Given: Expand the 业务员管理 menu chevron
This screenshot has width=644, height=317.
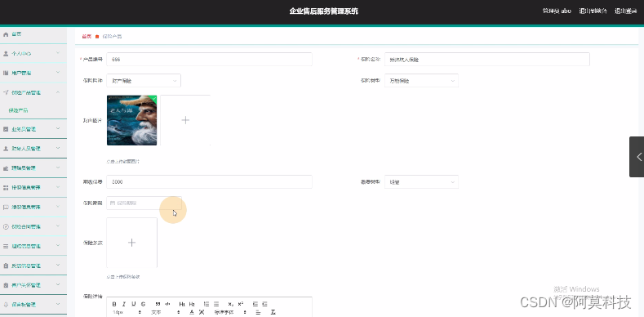Looking at the screenshot, I should pos(58,129).
